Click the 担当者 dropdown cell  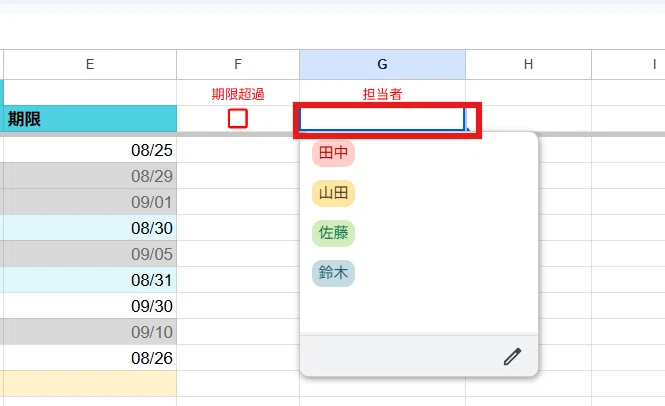382,119
